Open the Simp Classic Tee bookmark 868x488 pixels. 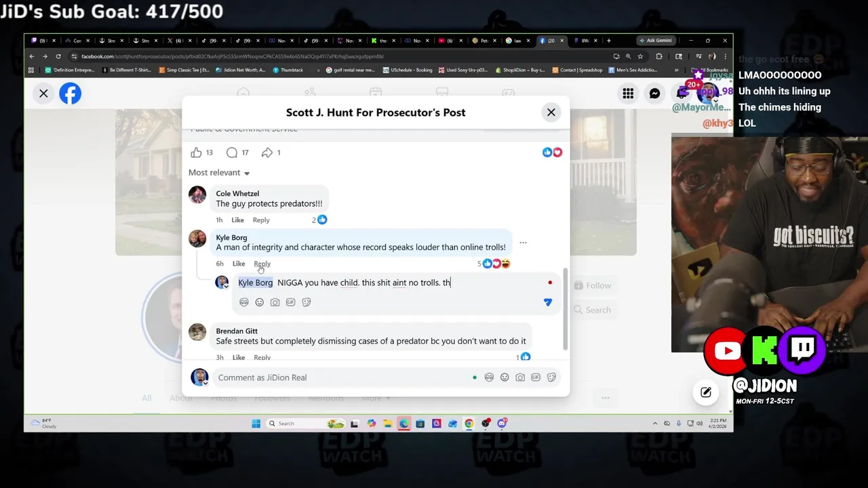183,70
